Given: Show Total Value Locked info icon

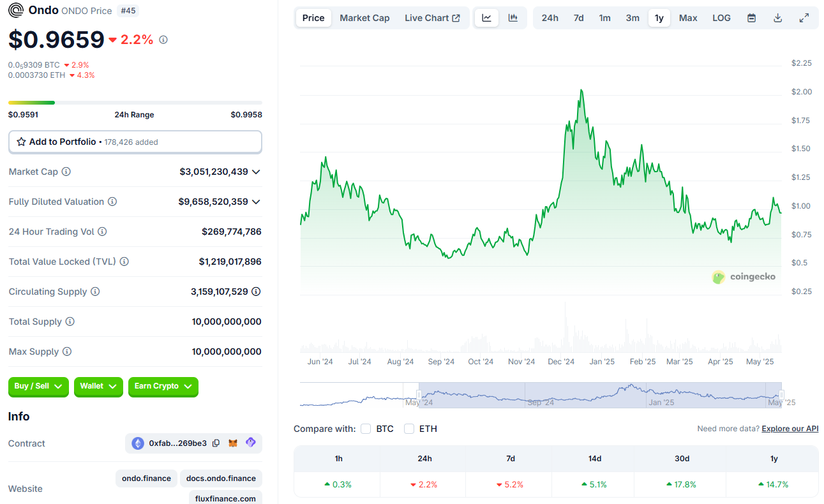Looking at the screenshot, I should click(x=124, y=262).
